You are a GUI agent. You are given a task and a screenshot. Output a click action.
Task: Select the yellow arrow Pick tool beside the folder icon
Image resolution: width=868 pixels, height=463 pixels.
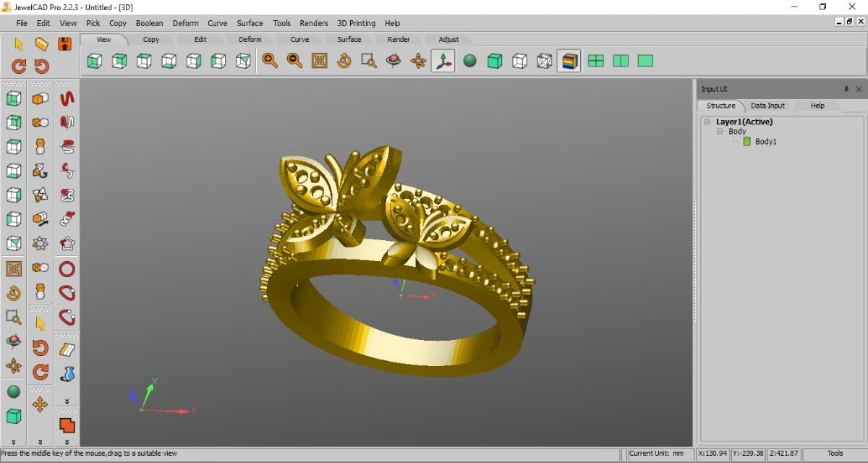(19, 43)
